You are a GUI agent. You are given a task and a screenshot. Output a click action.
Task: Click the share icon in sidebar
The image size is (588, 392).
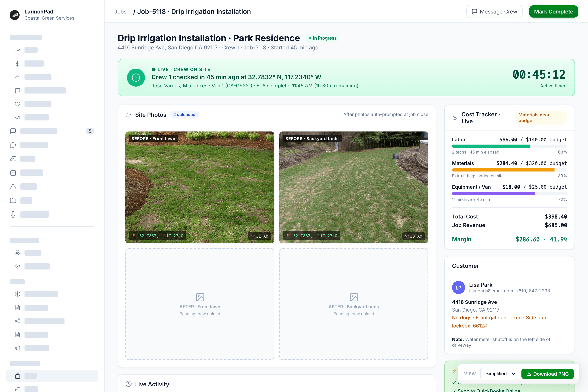[18, 321]
